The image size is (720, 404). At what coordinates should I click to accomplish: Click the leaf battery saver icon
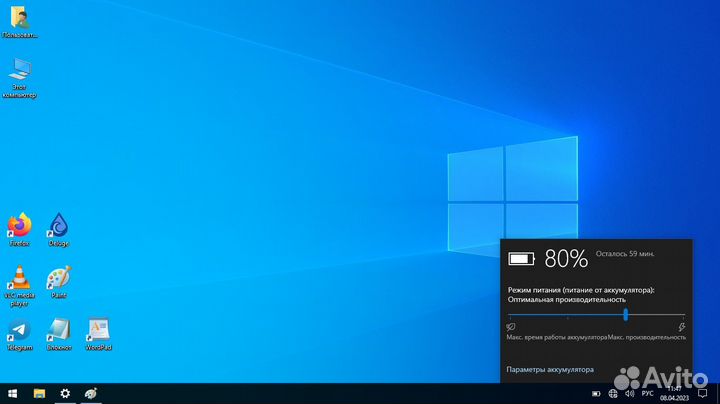(x=511, y=327)
